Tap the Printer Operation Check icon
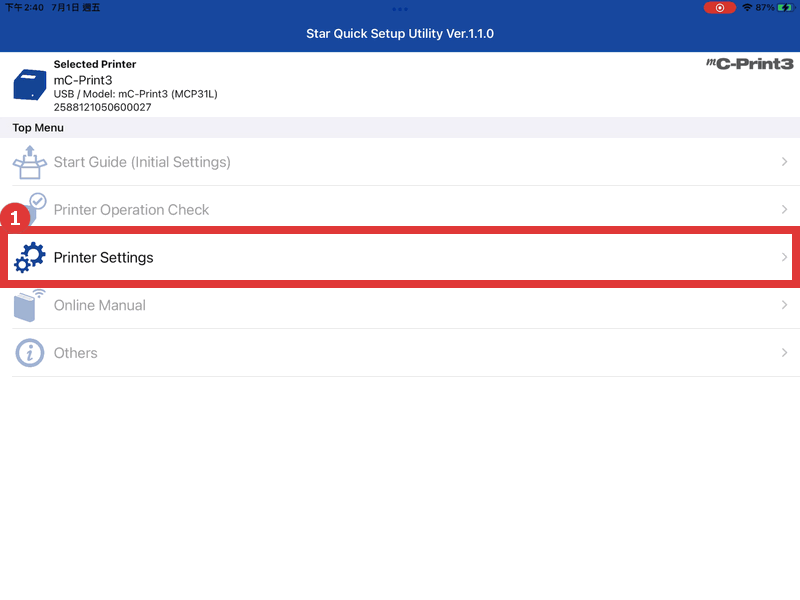800x600 pixels. 34,208
